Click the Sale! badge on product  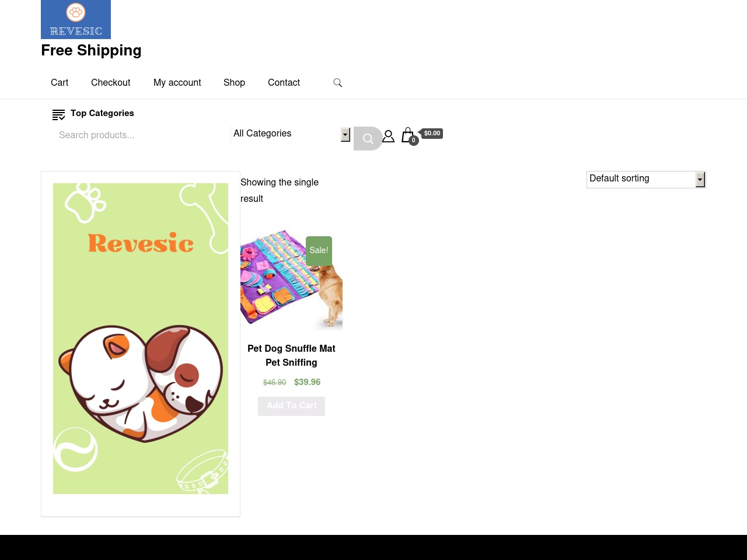click(x=319, y=251)
